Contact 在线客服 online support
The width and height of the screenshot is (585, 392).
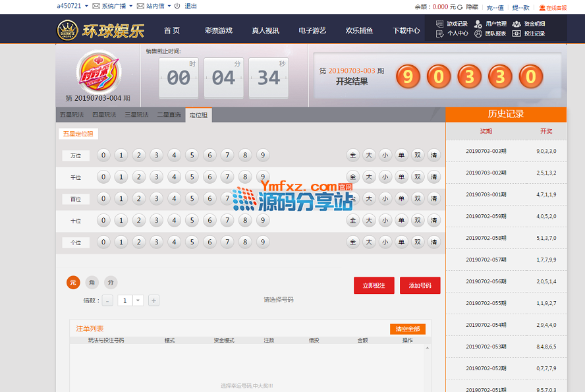click(552, 7)
